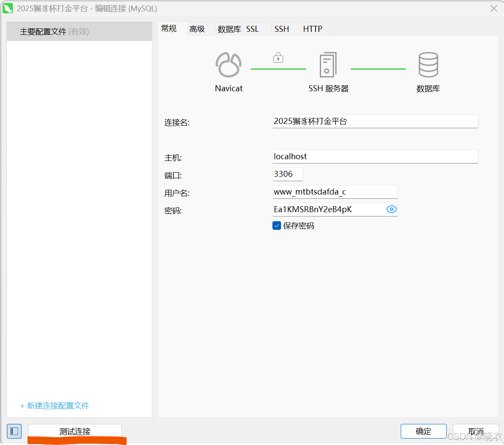Click the SSH server icon in diagram
The width and height of the screenshot is (504, 445).
[x=328, y=65]
